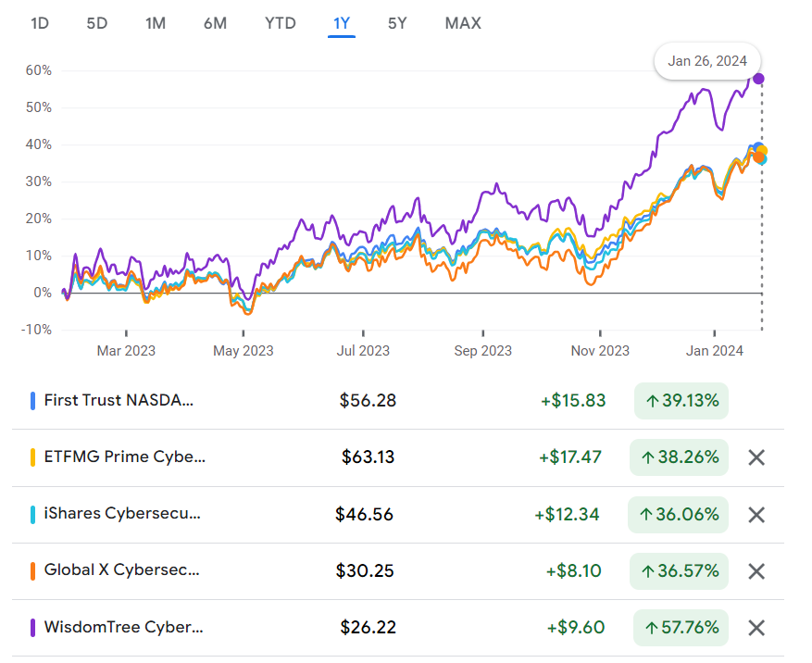The image size is (812, 663).
Task: Remove iShares Cybersecurity row using X icon
Action: (x=756, y=515)
